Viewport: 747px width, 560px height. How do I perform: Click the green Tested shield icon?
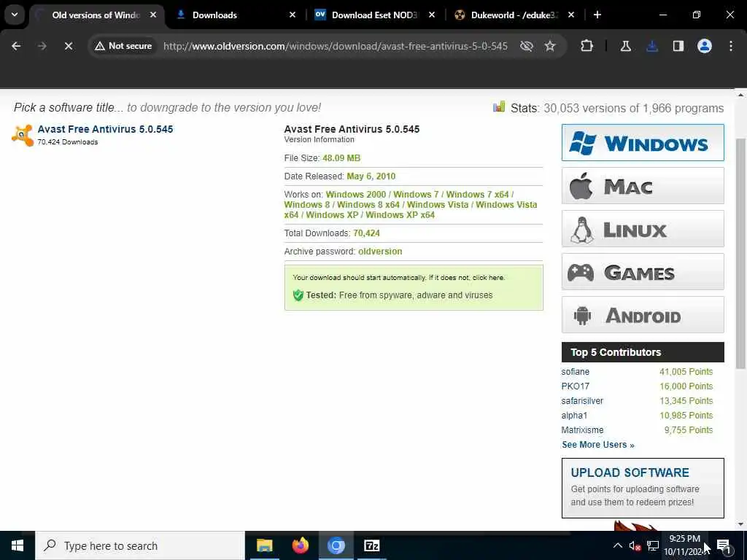298,295
